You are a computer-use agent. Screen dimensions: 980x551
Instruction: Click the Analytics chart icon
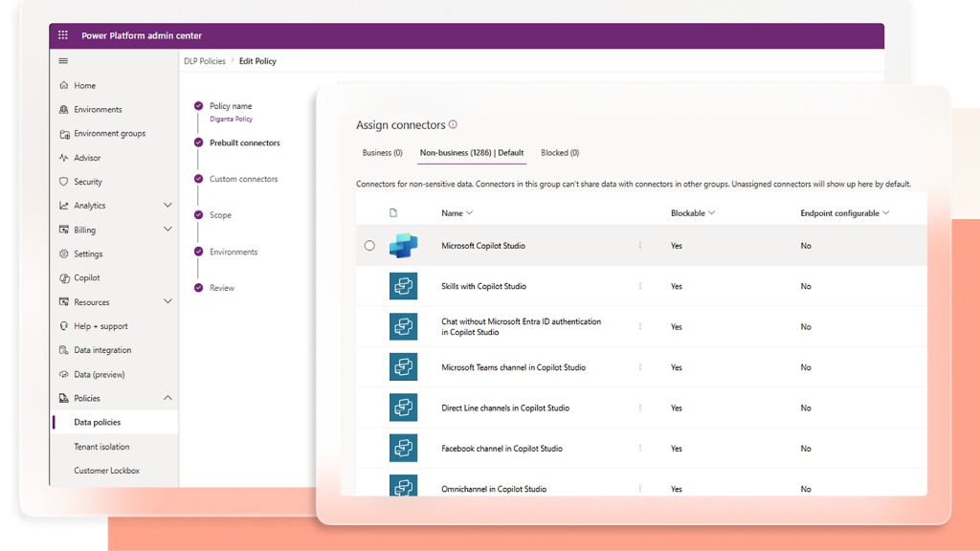(x=64, y=206)
